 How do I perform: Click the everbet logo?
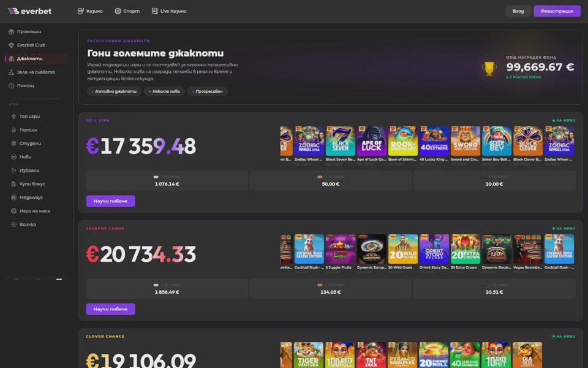coord(29,11)
